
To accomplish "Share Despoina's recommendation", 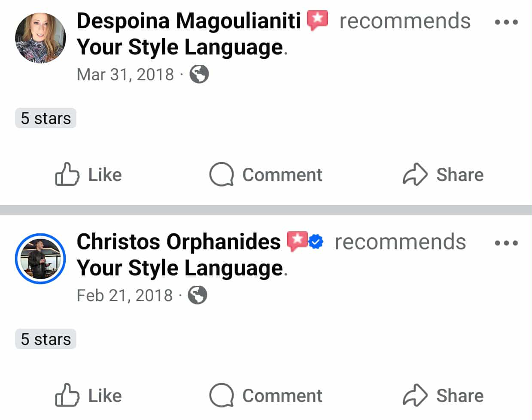I will click(x=443, y=175).
